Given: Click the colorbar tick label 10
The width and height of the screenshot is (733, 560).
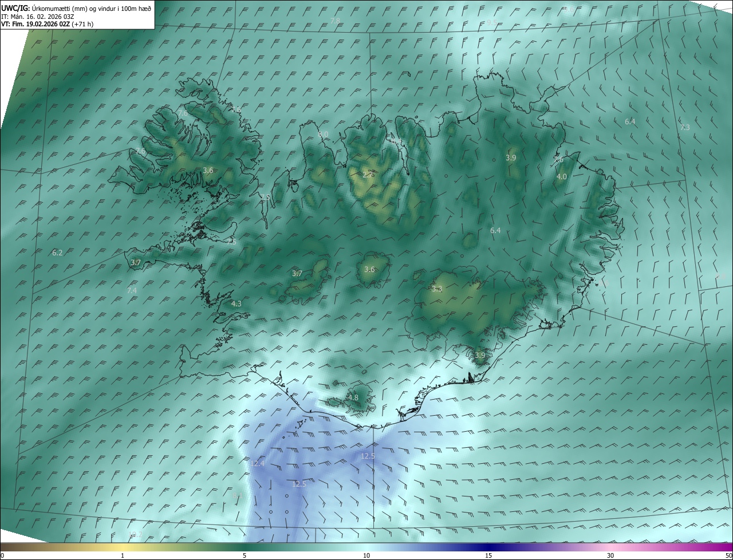Looking at the screenshot, I should (x=366, y=555).
